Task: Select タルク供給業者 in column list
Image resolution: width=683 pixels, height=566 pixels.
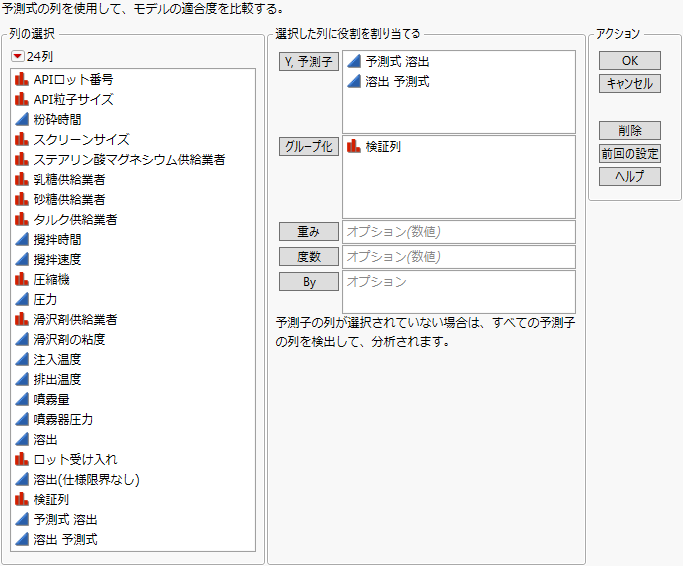Action: 75,220
